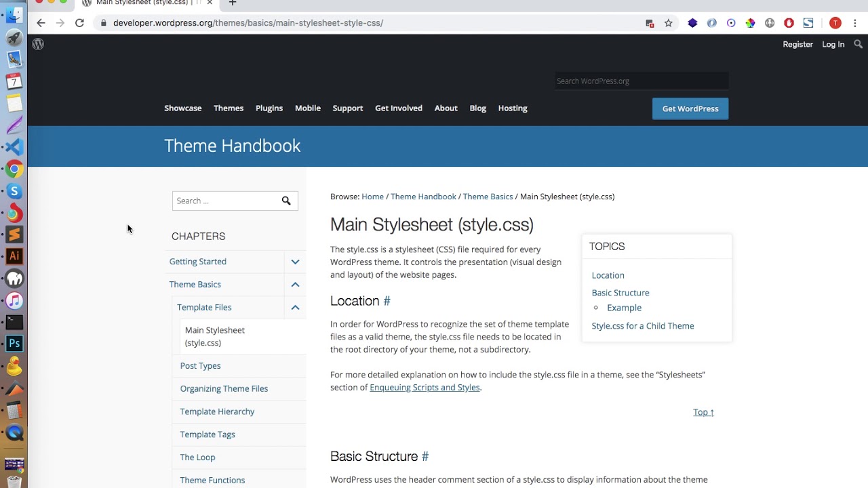Image resolution: width=868 pixels, height=488 pixels.
Task: Focus the Search WordPress.org field
Action: (642, 81)
